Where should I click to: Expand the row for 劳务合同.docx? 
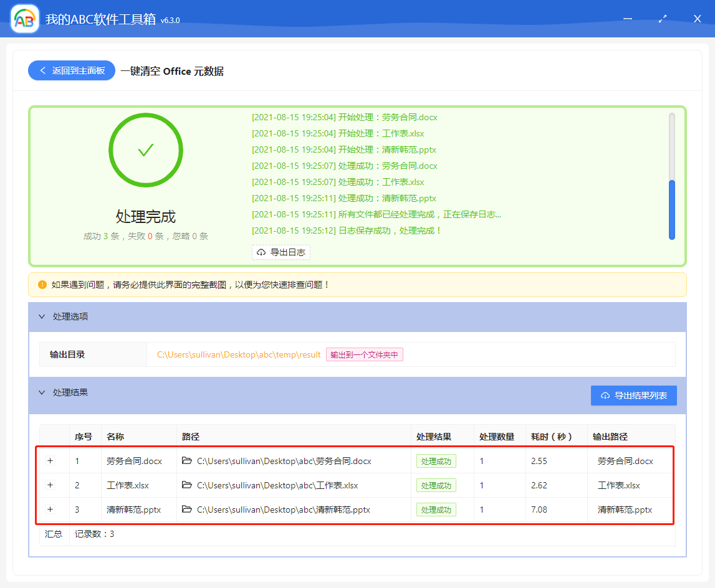tap(50, 460)
